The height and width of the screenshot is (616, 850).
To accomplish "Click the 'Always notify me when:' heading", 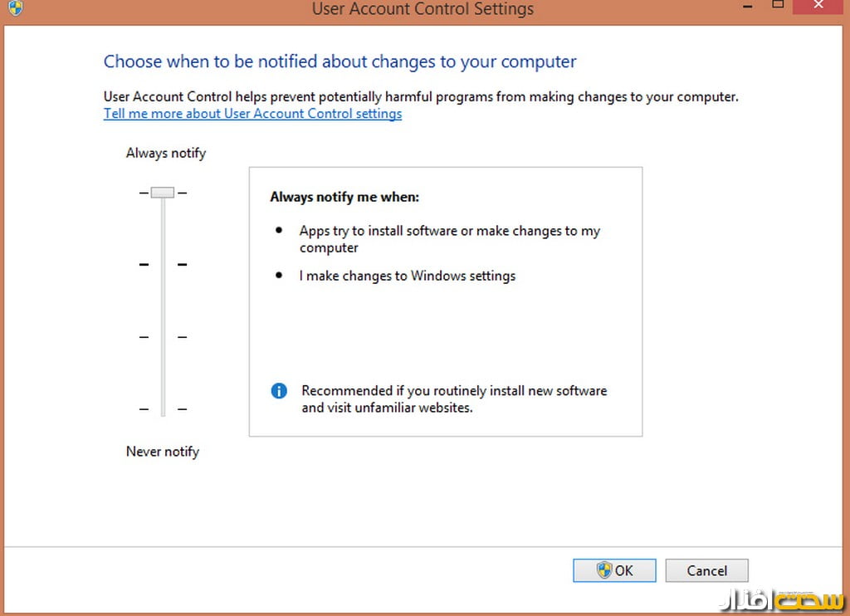I will tap(344, 198).
